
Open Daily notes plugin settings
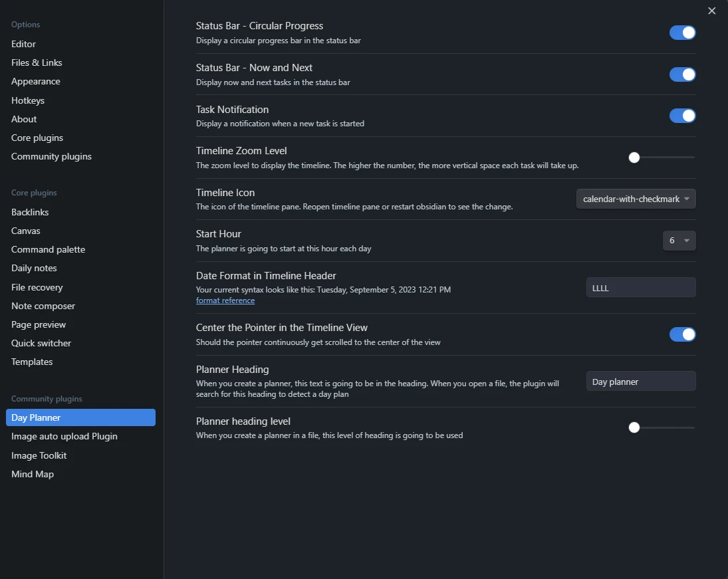[x=34, y=268]
